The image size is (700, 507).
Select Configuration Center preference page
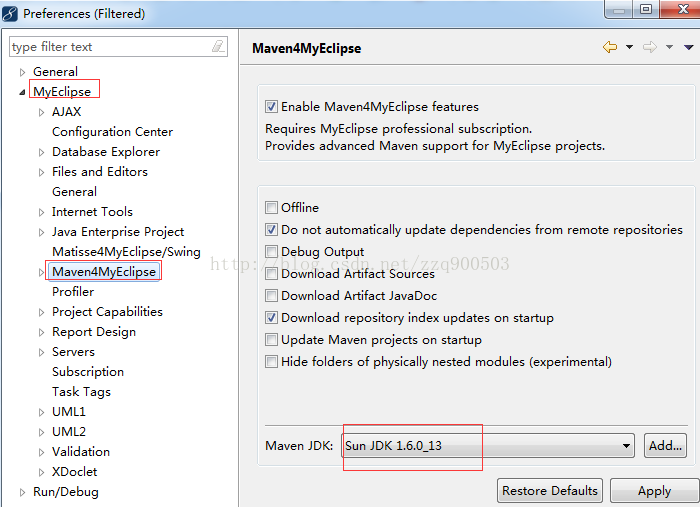tap(112, 132)
